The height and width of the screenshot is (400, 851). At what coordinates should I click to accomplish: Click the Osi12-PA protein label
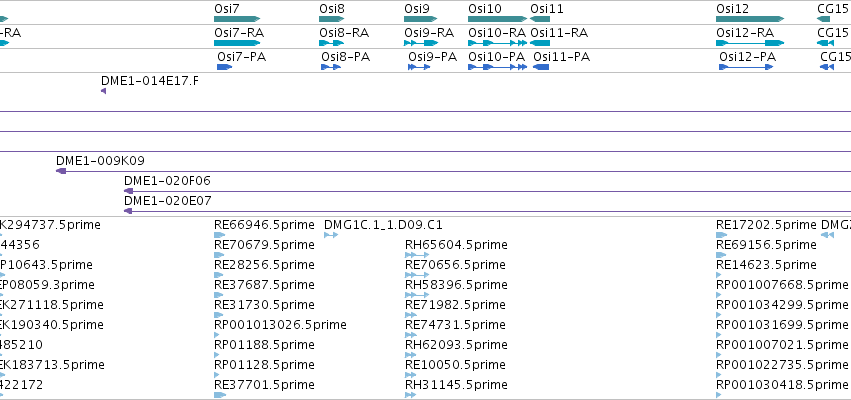pos(748,56)
